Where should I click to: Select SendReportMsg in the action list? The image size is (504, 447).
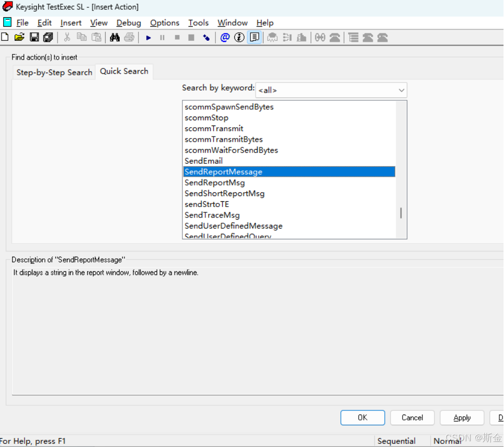click(x=289, y=182)
